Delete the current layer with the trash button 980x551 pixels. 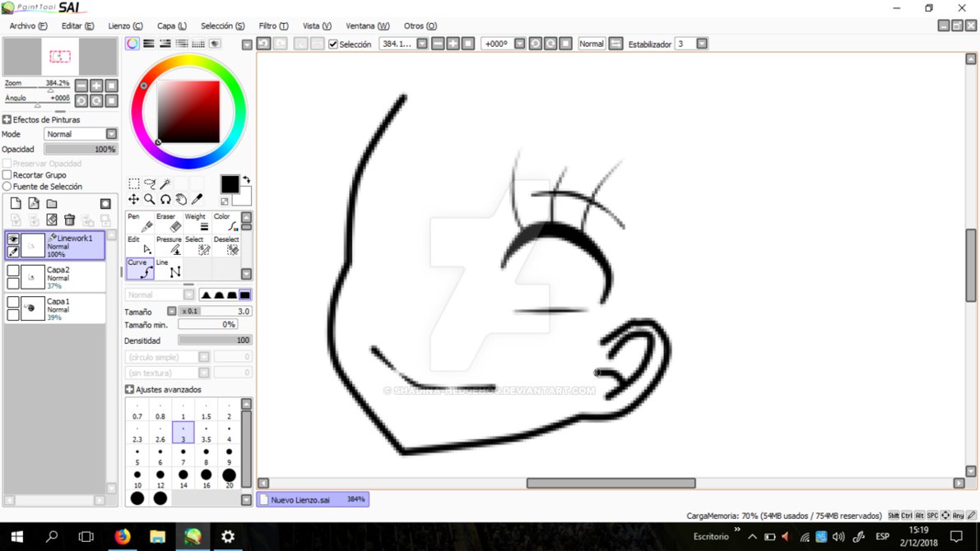click(x=69, y=220)
